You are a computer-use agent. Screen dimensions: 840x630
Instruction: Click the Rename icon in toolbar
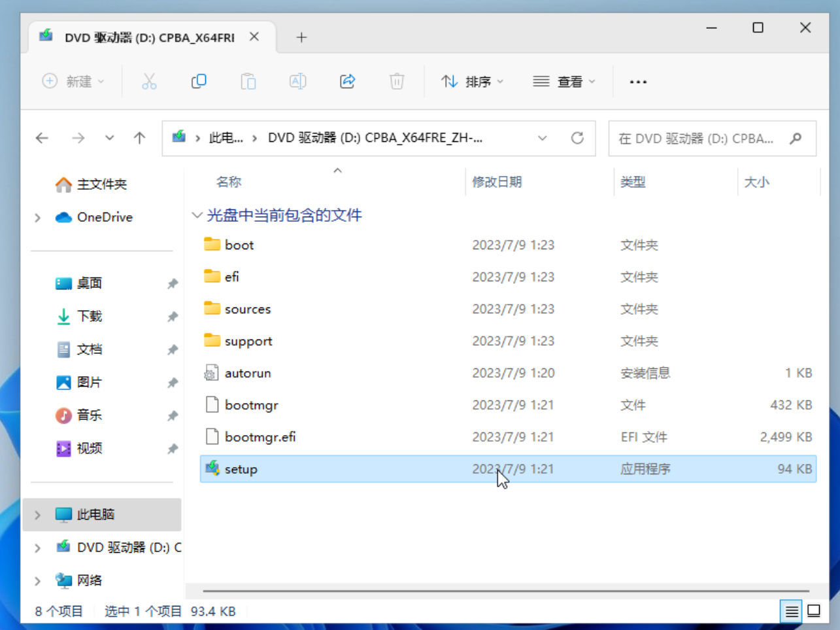[x=298, y=82]
